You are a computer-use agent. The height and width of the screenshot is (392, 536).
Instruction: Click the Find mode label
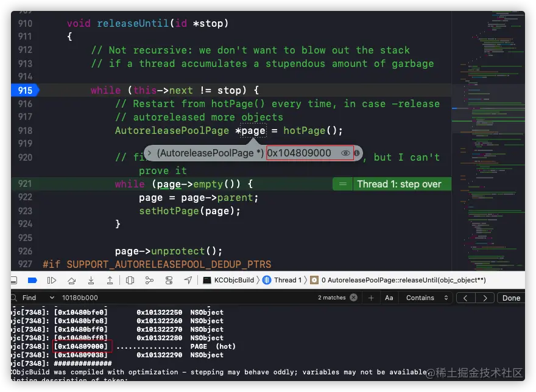29,298
